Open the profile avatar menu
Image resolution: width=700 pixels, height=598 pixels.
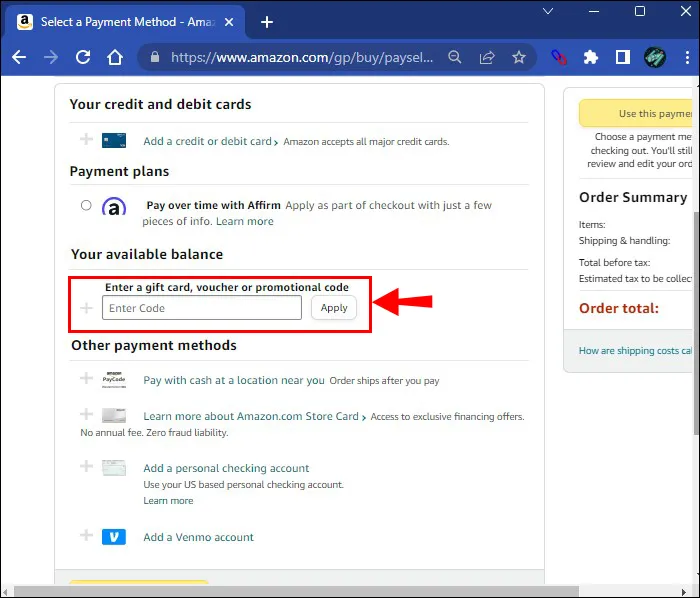coord(655,57)
